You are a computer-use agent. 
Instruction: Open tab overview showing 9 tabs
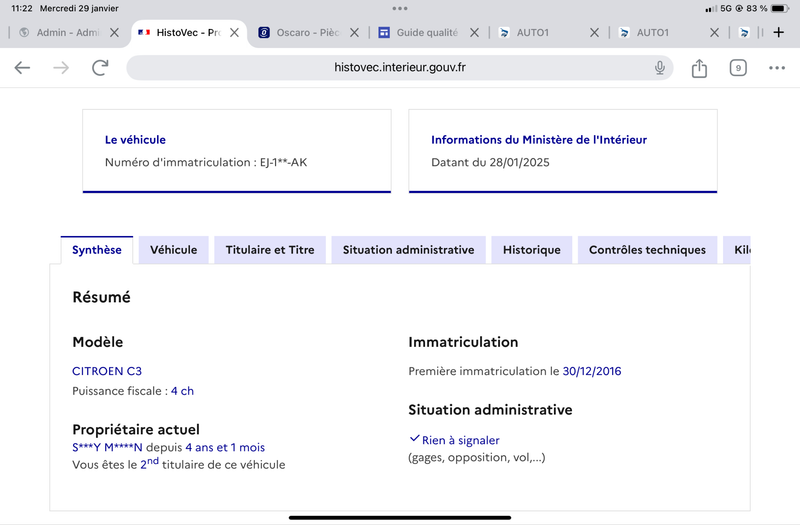(x=738, y=68)
